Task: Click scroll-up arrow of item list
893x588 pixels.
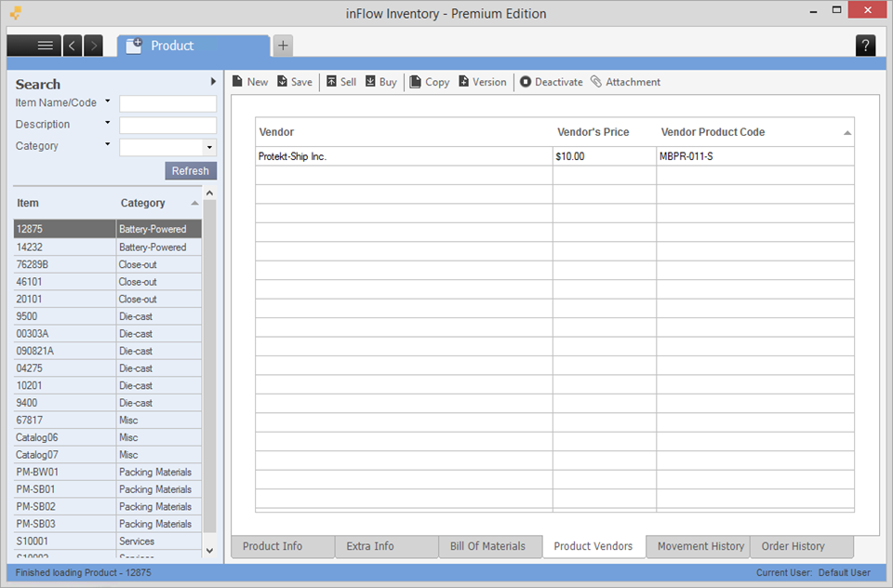Action: point(209,194)
